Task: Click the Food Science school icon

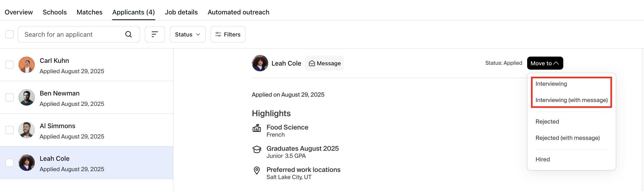Action: pos(257,128)
